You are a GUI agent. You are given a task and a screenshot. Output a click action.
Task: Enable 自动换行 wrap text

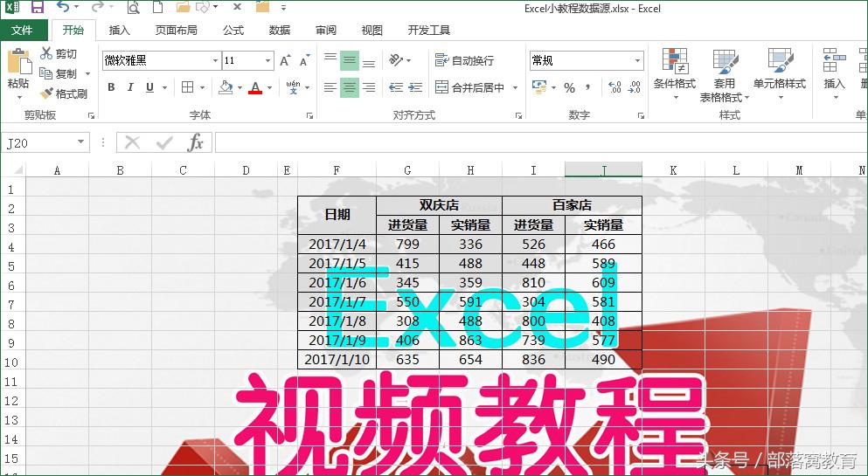[464, 60]
